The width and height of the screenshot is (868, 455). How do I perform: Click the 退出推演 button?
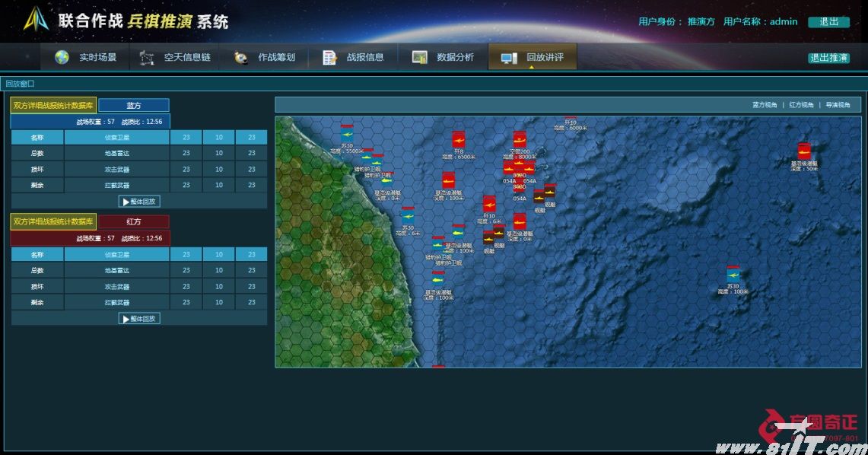tap(828, 58)
